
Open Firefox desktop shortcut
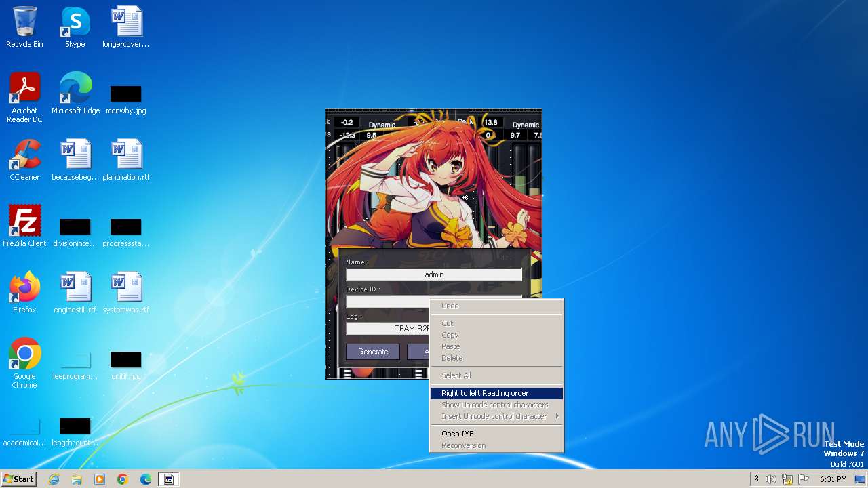pos(24,293)
